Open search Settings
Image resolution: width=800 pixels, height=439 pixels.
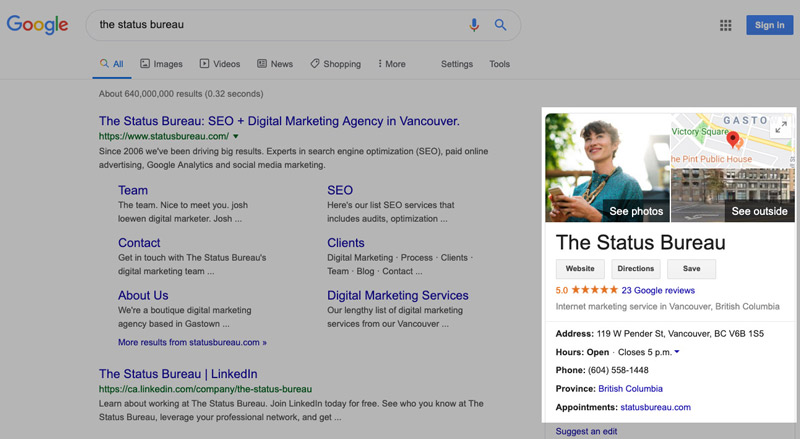click(457, 64)
